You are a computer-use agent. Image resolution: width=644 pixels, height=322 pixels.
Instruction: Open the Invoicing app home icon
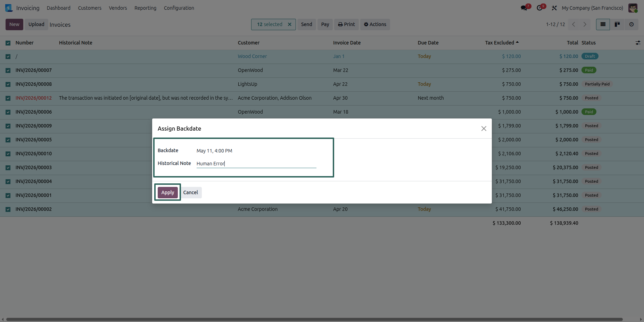(x=9, y=8)
